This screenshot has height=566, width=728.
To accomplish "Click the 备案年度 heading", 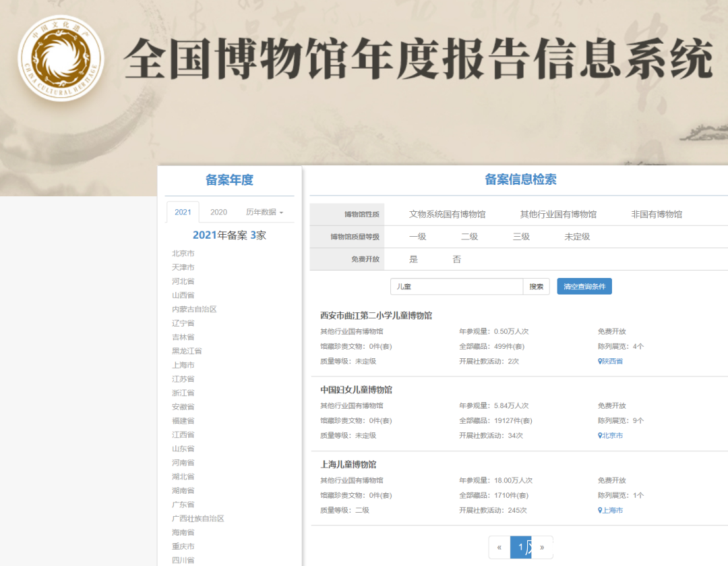I will (229, 180).
